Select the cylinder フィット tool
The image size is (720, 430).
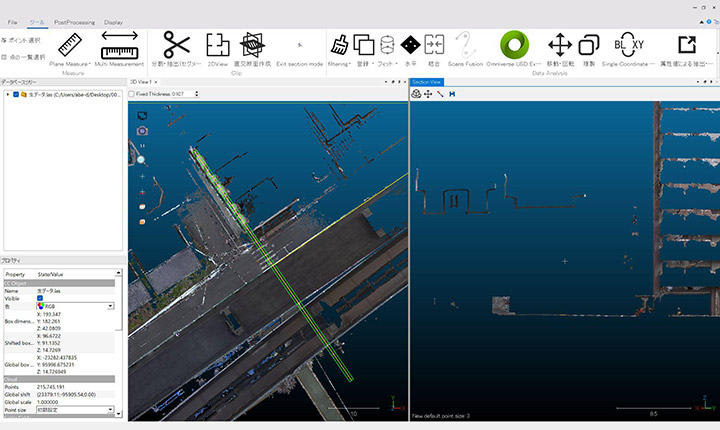(x=387, y=45)
